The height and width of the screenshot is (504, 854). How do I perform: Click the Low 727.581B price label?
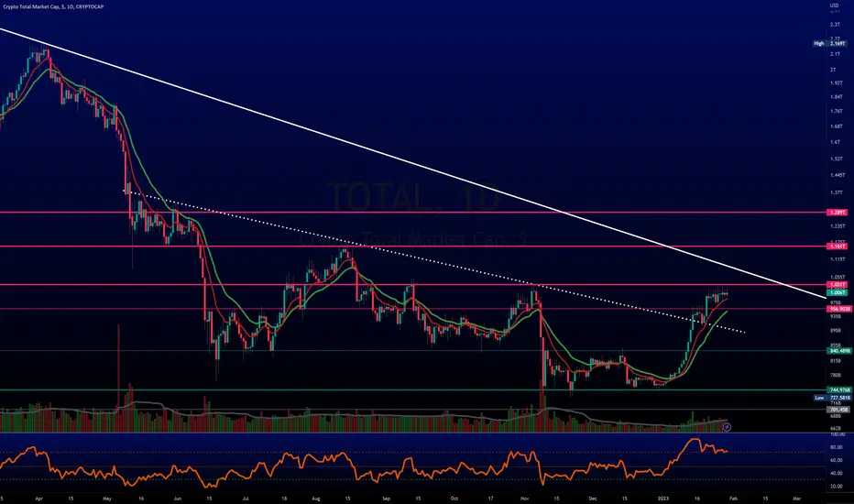tap(832, 398)
